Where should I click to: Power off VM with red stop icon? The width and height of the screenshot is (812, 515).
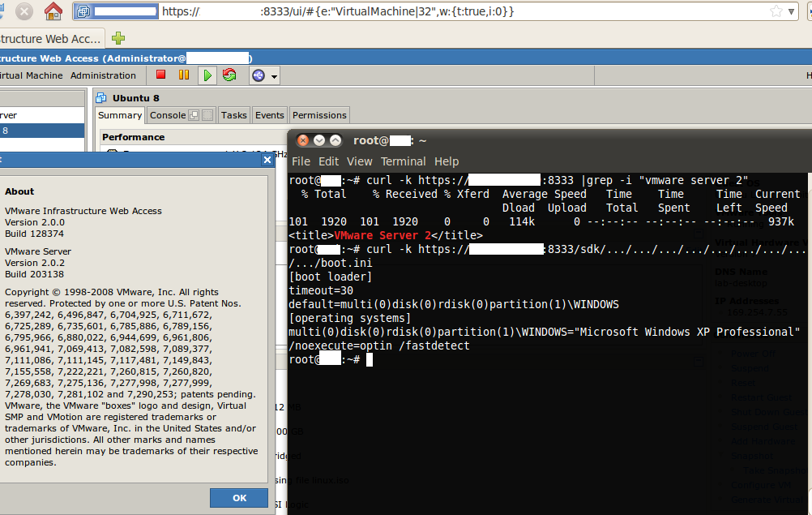tap(161, 75)
